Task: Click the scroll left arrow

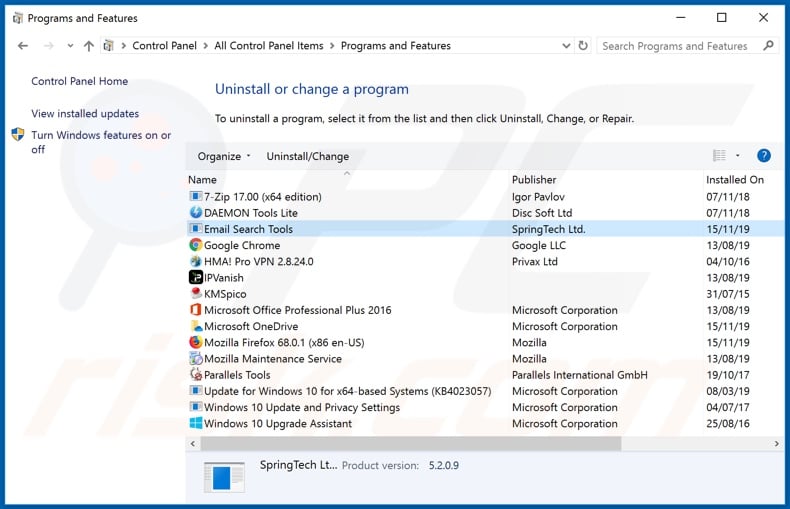Action: pyautogui.click(x=192, y=443)
